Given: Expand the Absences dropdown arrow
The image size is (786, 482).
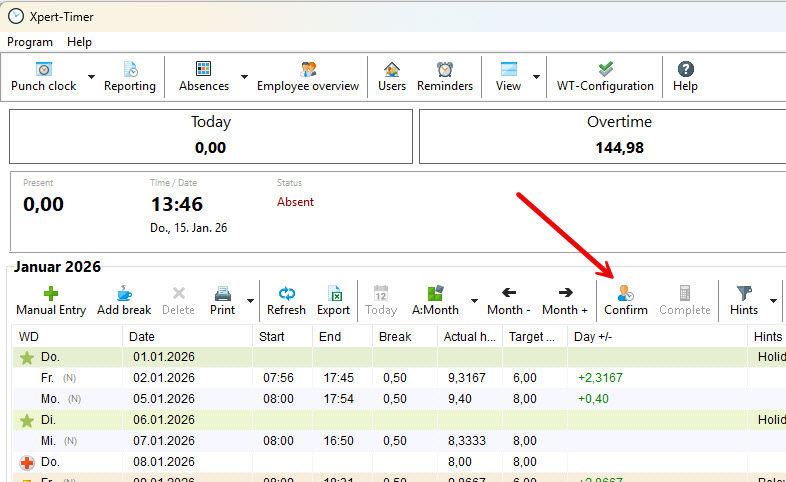Looking at the screenshot, I should [244, 77].
